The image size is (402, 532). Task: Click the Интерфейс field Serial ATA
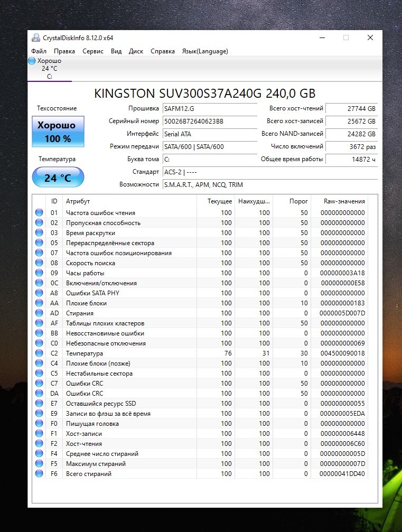click(x=210, y=134)
